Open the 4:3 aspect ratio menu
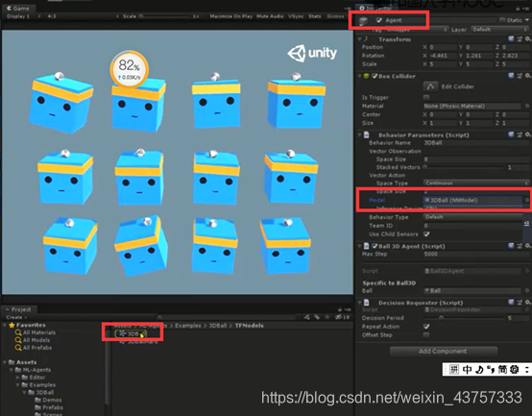532x416 pixels. pos(83,16)
